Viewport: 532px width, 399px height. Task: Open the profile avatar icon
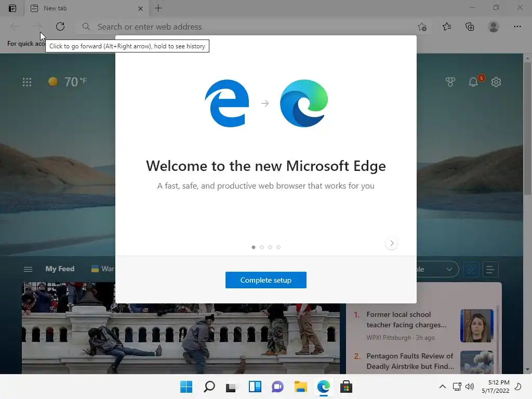pos(494,26)
